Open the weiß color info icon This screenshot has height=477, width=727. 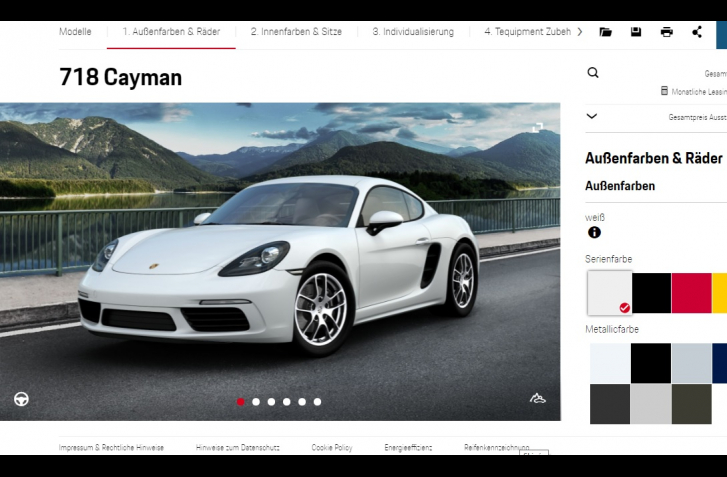tap(594, 232)
